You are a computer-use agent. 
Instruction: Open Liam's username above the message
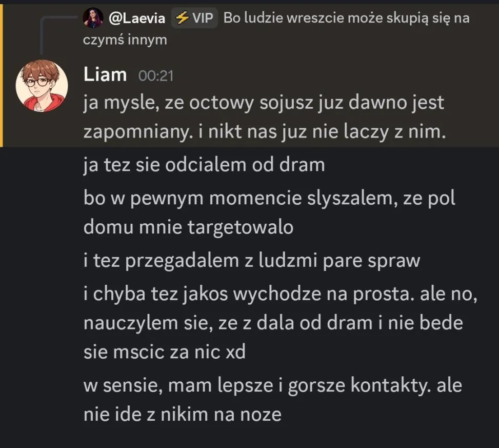click(105, 74)
